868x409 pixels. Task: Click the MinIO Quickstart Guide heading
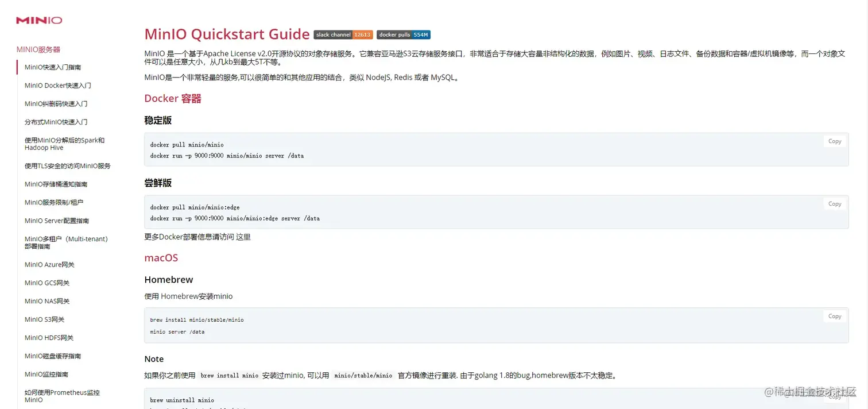[227, 34]
